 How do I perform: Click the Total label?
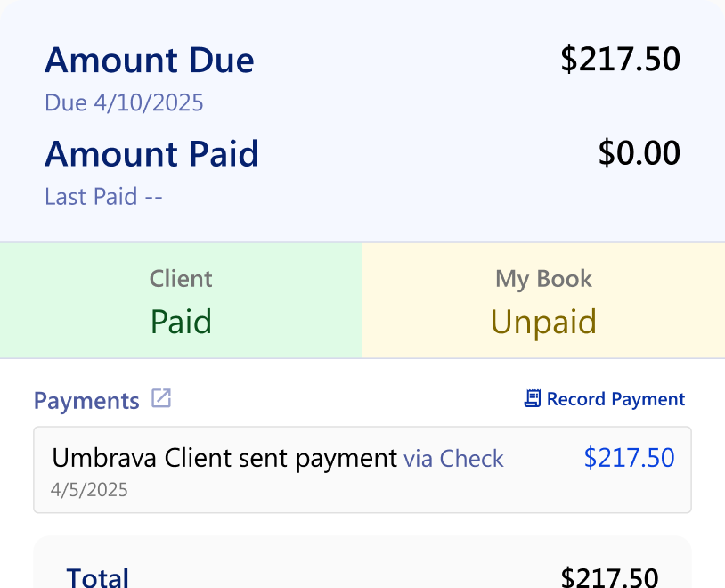(98, 577)
